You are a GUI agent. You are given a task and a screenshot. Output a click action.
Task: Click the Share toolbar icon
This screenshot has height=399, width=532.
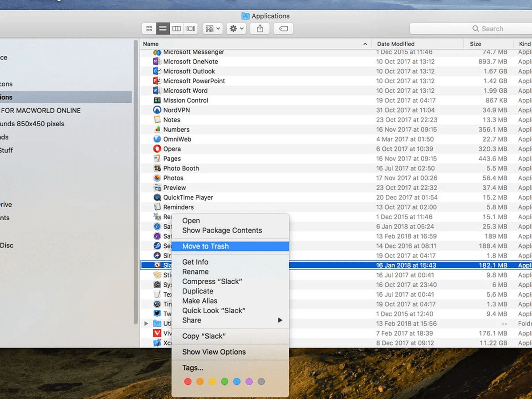[259, 28]
